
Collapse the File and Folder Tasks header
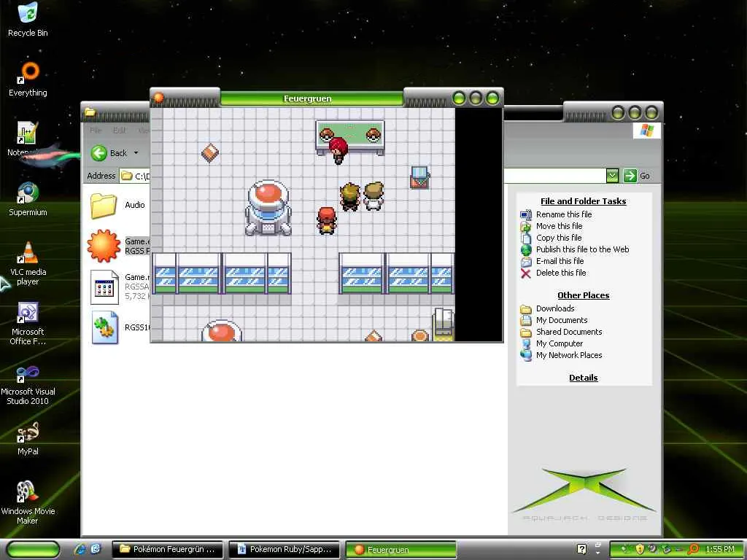point(583,201)
